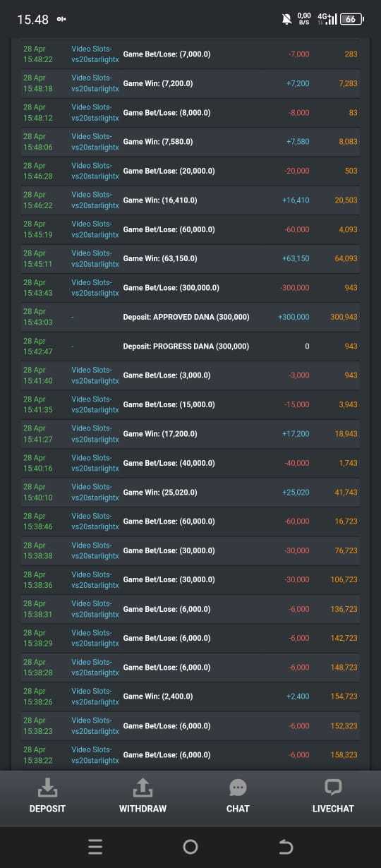
Task: Open the Chat bubble icon
Action: point(238,788)
